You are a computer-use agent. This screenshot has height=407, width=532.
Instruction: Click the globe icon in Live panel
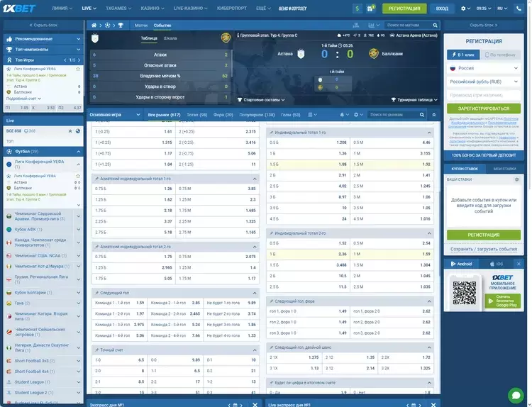point(78,131)
